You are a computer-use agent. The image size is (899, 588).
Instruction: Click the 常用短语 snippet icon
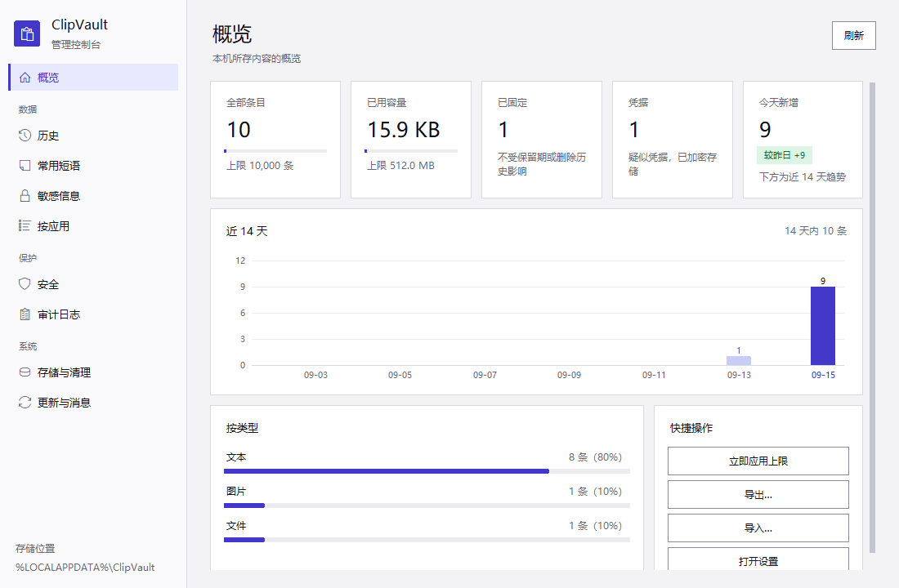coord(25,166)
